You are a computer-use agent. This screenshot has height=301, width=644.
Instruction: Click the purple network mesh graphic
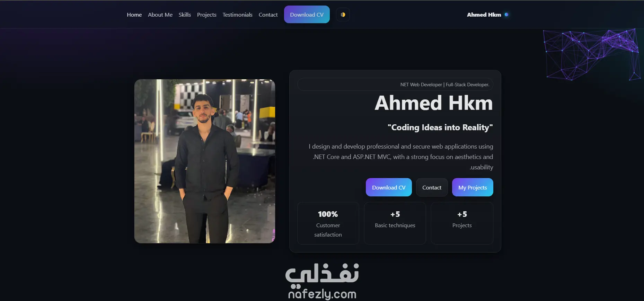coord(592,54)
